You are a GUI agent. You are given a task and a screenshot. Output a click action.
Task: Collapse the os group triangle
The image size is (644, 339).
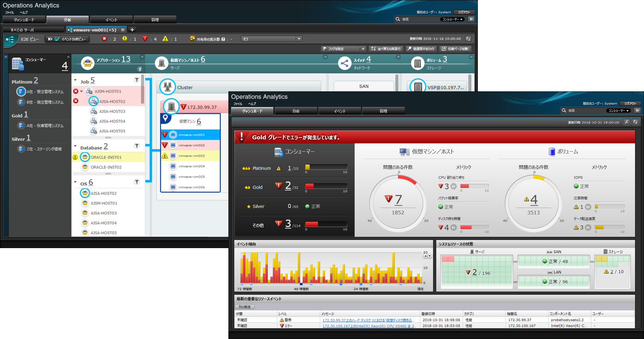pyautogui.click(x=75, y=183)
